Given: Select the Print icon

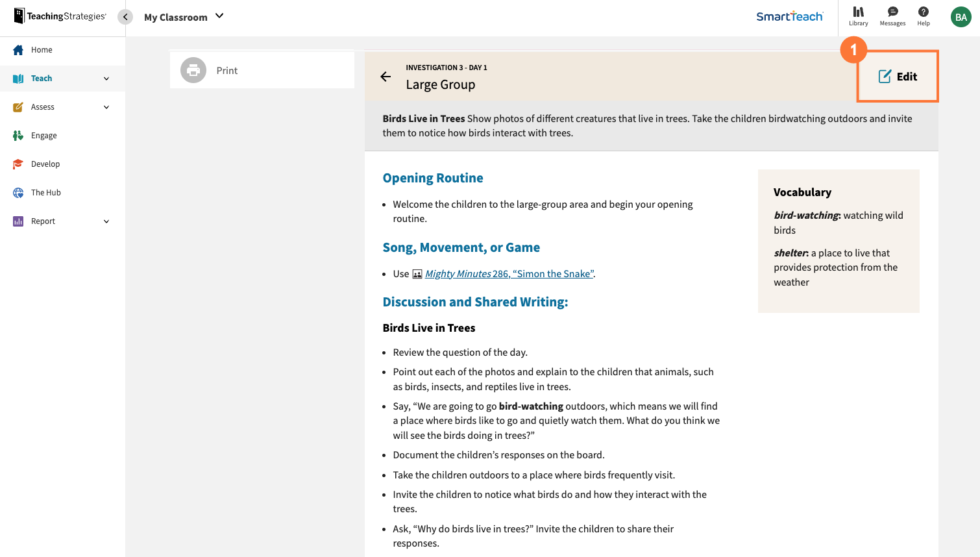Looking at the screenshot, I should click(193, 70).
